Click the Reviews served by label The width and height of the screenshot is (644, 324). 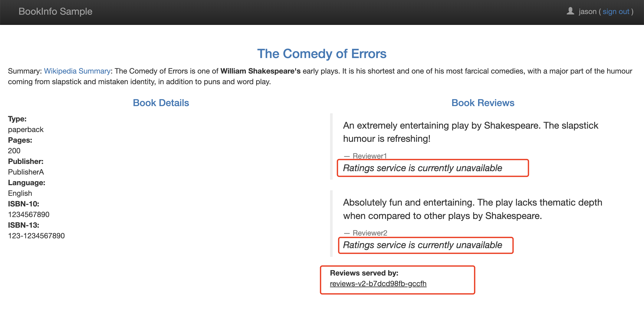tap(364, 273)
